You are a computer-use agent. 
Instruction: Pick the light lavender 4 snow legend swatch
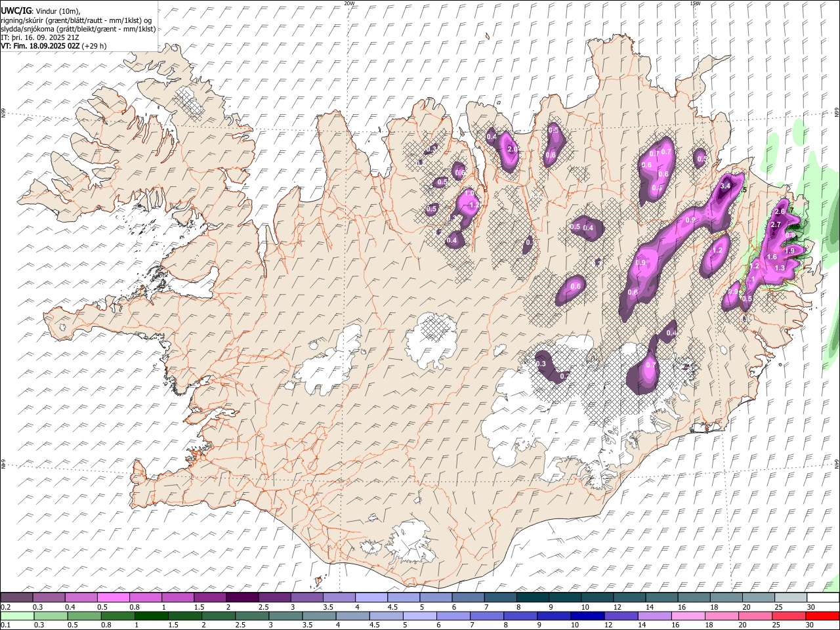pyautogui.click(x=371, y=598)
